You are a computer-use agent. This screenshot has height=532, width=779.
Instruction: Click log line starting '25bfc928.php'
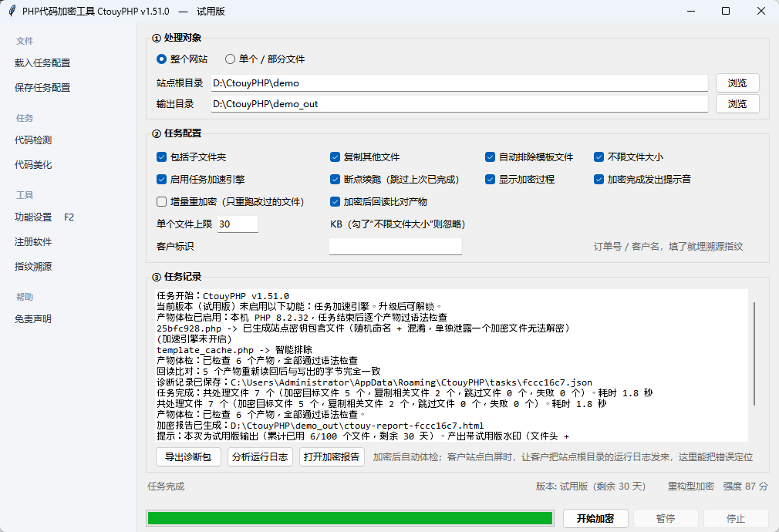tap(364, 328)
